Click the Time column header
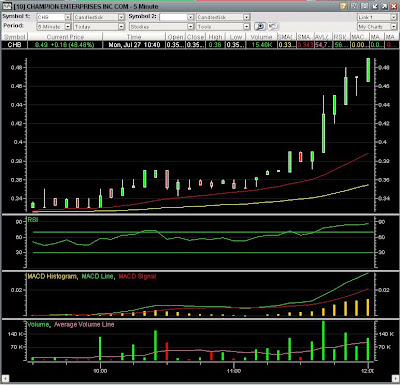 click(134, 37)
